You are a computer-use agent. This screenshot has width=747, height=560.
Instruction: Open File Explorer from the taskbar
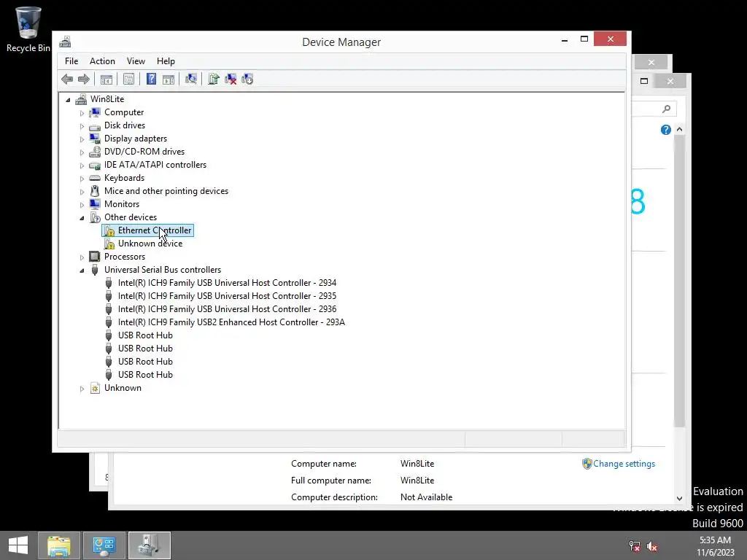(59, 545)
